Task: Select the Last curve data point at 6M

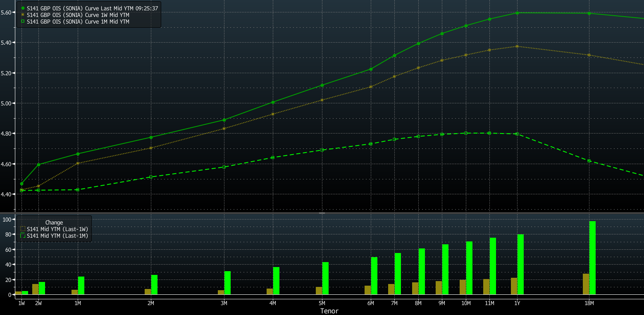Action: pyautogui.click(x=371, y=69)
